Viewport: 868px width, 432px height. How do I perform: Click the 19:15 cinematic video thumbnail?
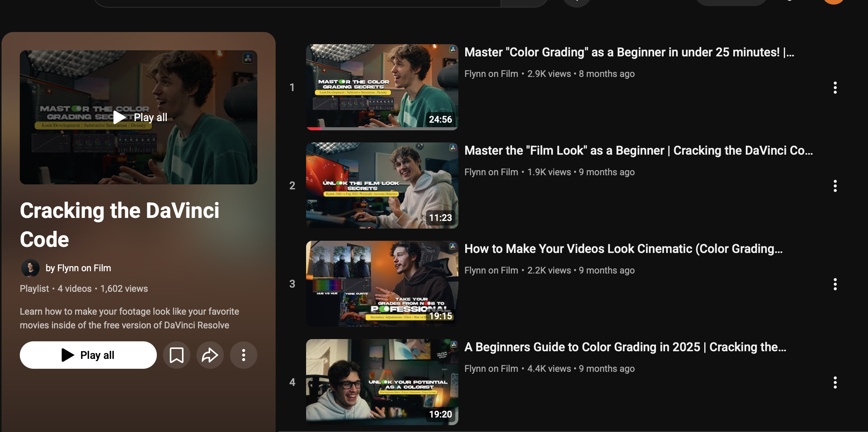(x=382, y=283)
